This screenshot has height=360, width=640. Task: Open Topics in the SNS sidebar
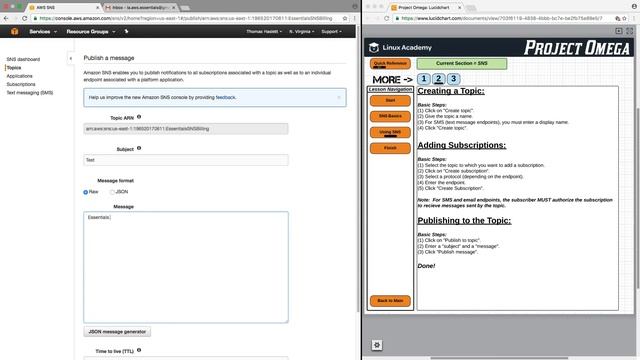[14, 68]
